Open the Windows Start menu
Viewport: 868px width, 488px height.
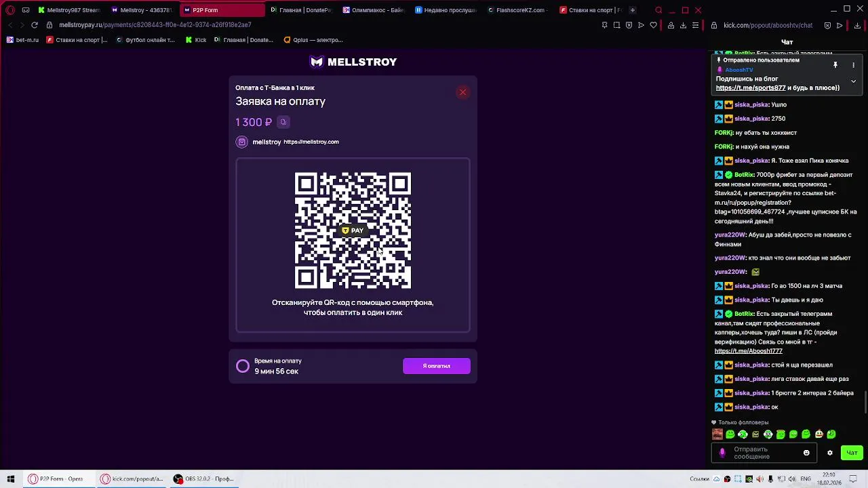pos(10,479)
